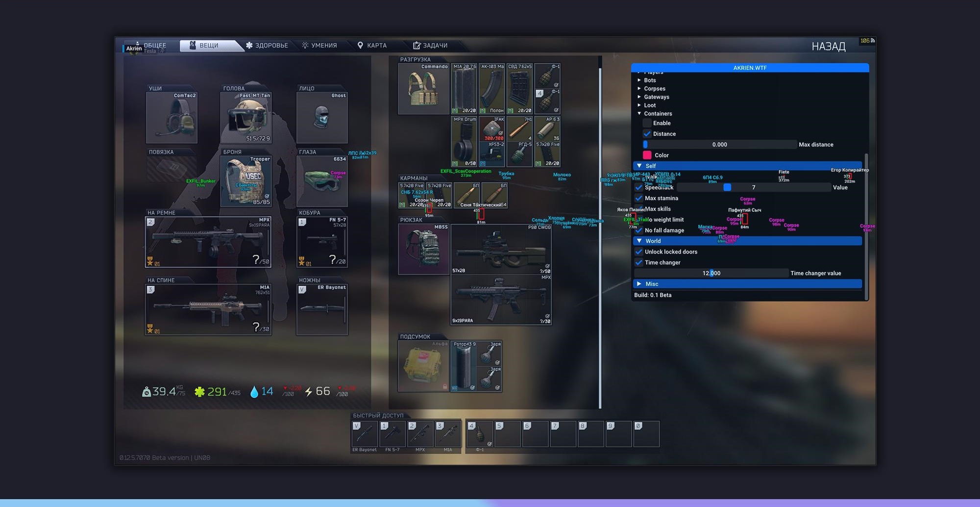Toggle the Speedhack checkbox

coord(638,187)
